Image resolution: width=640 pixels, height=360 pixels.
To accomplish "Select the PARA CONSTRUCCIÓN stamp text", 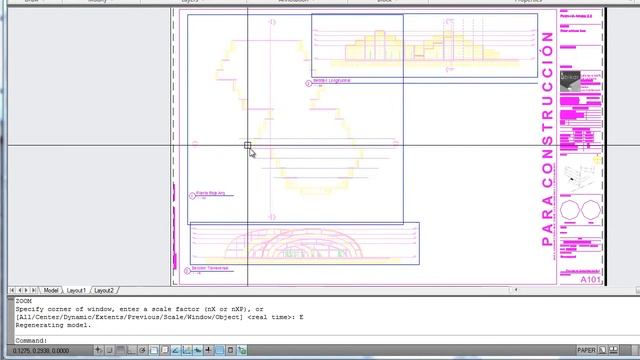I will (x=548, y=139).
